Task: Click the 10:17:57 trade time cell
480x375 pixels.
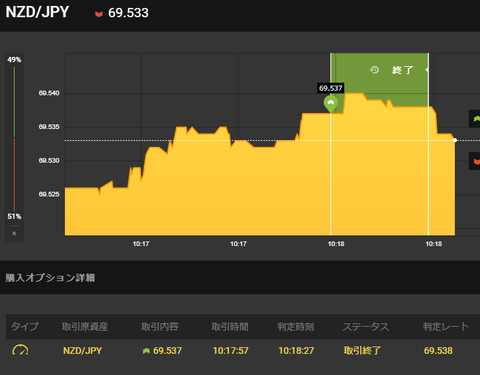Action: (230, 351)
